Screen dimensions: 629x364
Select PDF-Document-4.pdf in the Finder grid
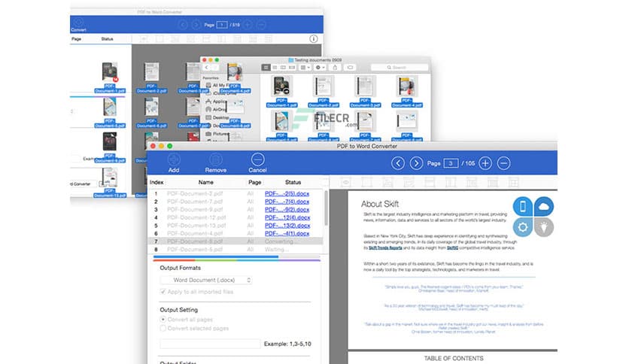(407, 92)
